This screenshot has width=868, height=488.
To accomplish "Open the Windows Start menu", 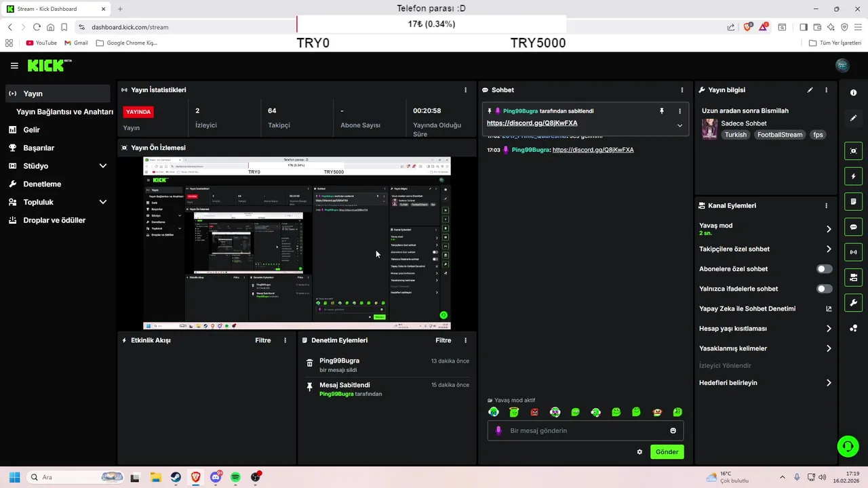I will [x=14, y=477].
